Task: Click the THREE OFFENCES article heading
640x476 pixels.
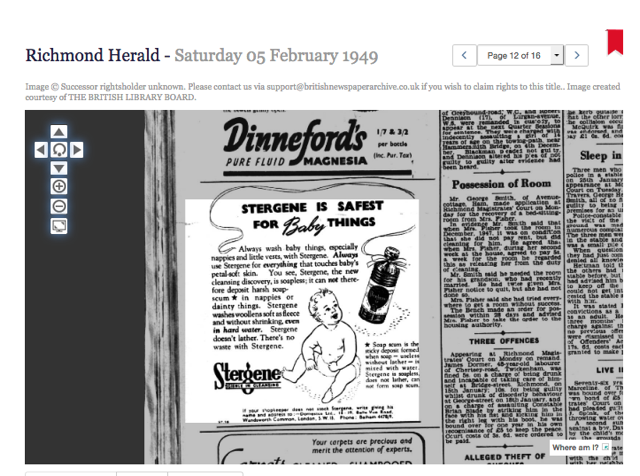Action: [x=504, y=340]
